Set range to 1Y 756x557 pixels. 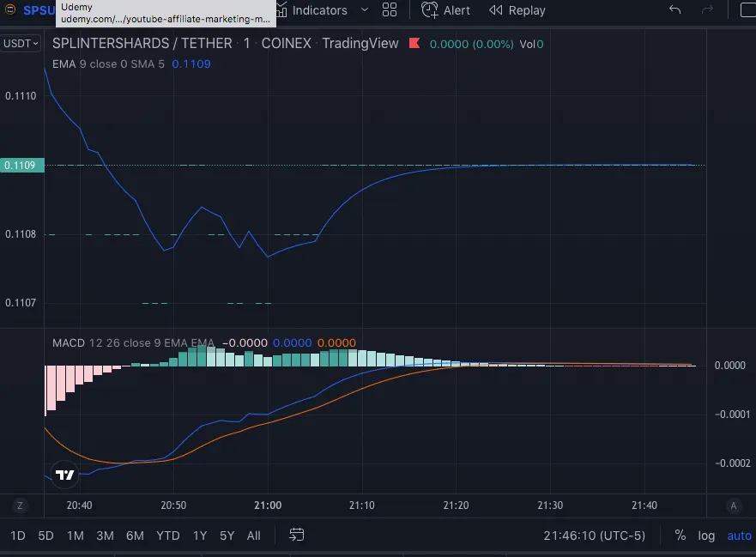click(x=200, y=536)
